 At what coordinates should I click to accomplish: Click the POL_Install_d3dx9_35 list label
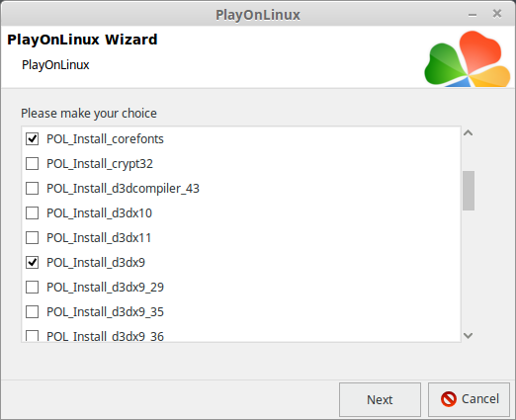[105, 312]
